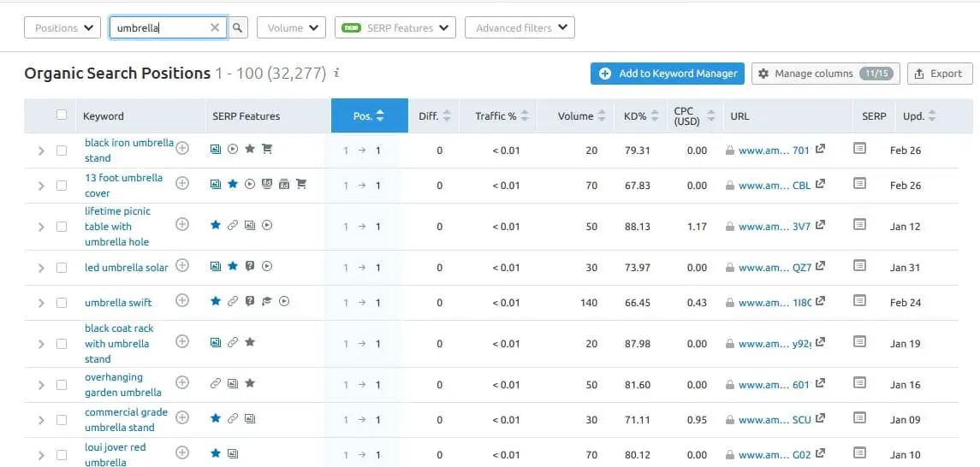Open the Volume filter dropdown
This screenshot has width=980, height=467.
tap(291, 28)
